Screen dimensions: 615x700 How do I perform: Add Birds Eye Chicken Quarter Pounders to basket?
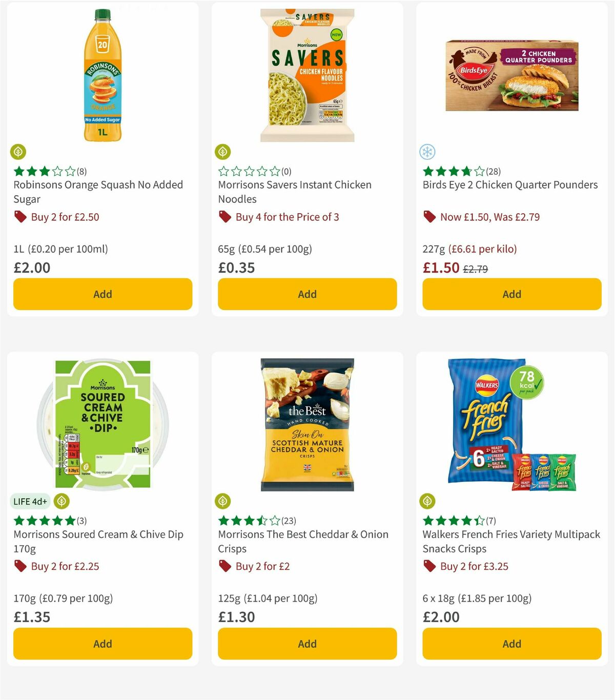pyautogui.click(x=511, y=294)
